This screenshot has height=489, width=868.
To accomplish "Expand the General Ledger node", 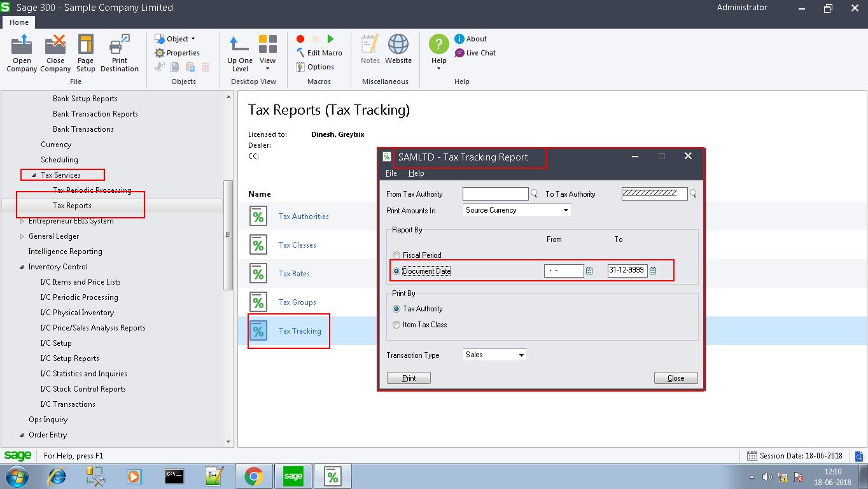I will [x=22, y=236].
